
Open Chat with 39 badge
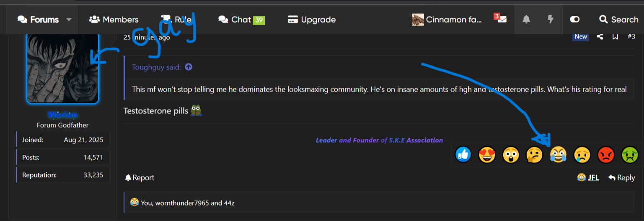tap(242, 20)
